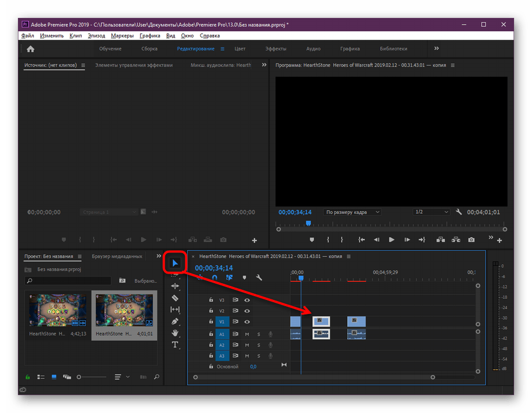Solo audio track A2
532x413 pixels.
point(259,345)
